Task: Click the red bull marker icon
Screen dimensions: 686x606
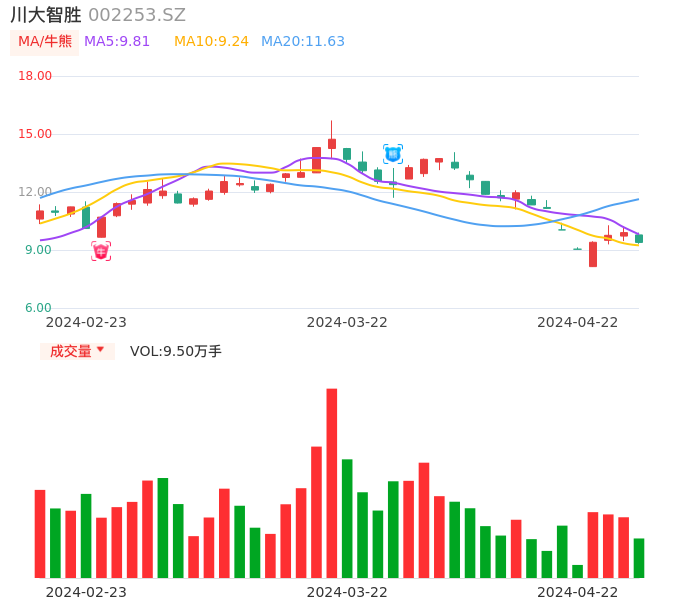Action: click(101, 251)
